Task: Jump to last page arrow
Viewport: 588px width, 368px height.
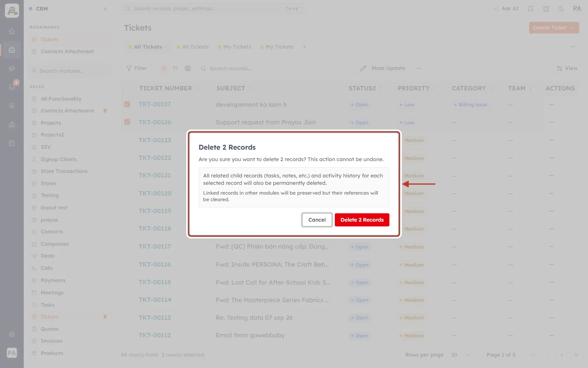Action: [x=577, y=355]
